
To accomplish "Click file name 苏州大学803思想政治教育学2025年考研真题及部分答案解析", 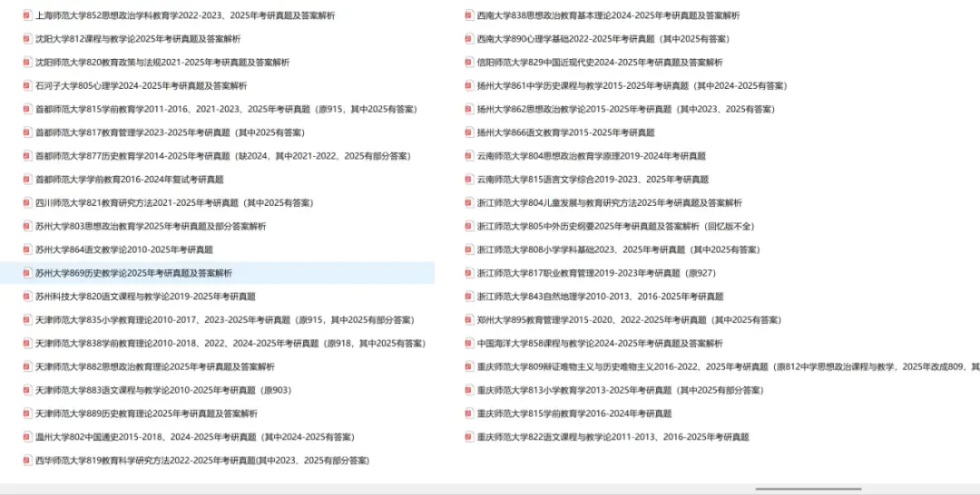I will (x=151, y=226).
